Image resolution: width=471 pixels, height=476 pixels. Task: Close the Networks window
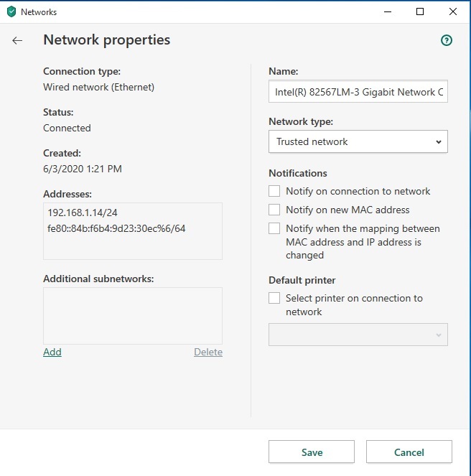[x=453, y=11]
